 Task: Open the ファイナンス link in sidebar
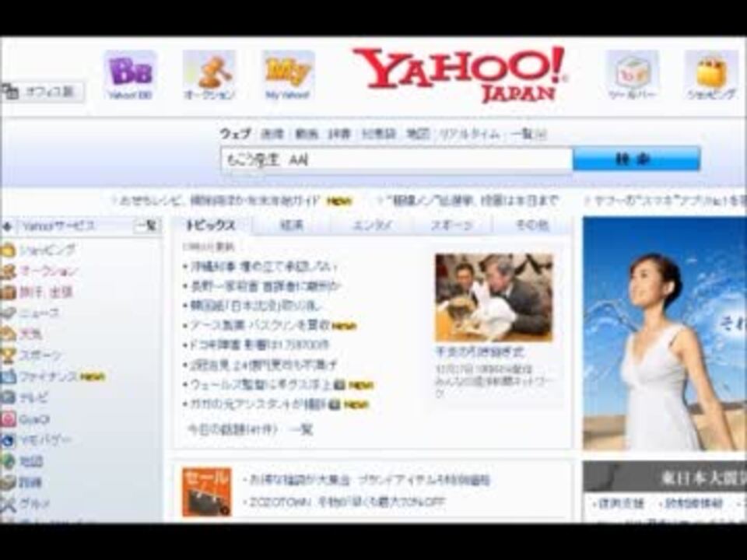point(48,376)
